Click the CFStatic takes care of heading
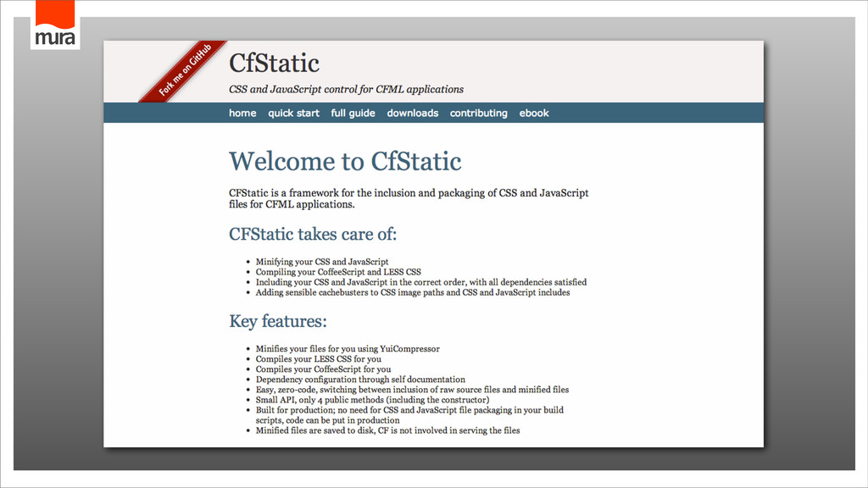868x488 pixels. 313,234
